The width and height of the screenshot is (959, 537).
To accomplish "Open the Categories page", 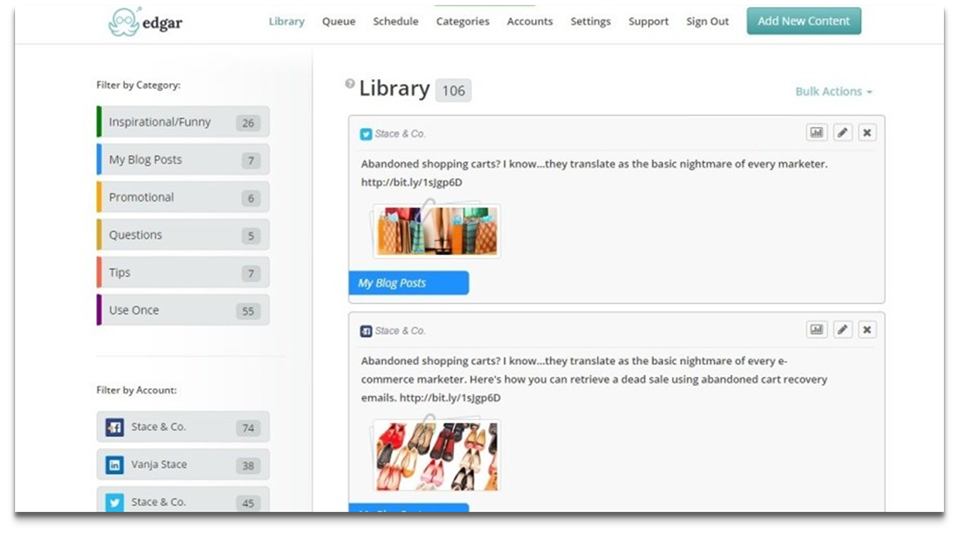I will point(462,21).
